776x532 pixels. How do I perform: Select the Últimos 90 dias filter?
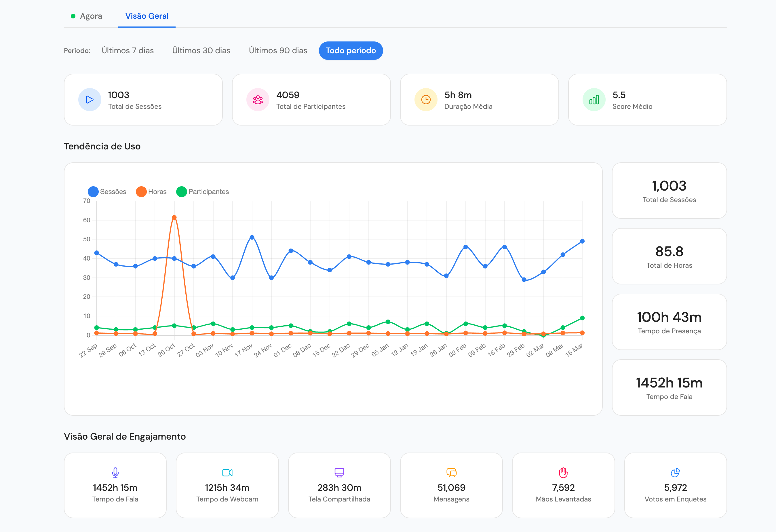tap(278, 51)
